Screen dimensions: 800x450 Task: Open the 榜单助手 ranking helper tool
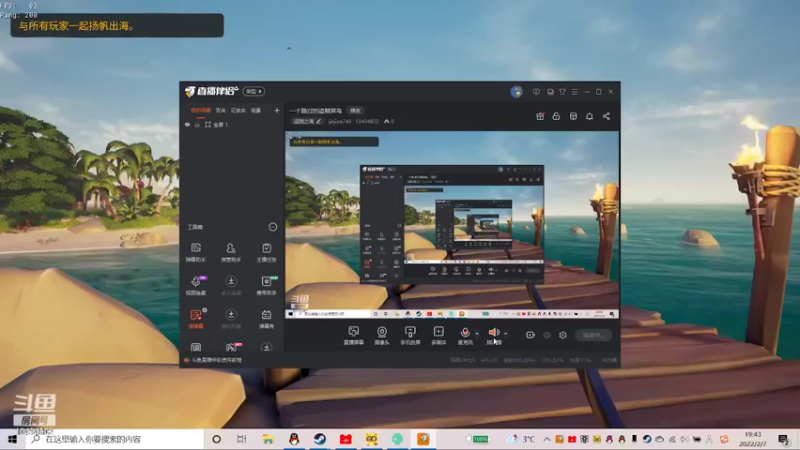pyautogui.click(x=266, y=285)
